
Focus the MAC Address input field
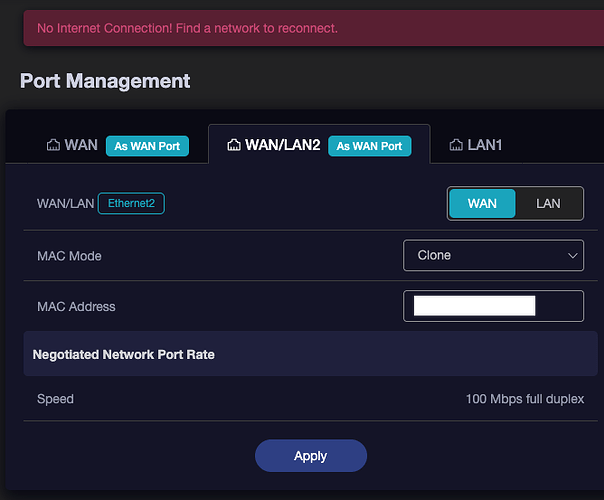560,306
